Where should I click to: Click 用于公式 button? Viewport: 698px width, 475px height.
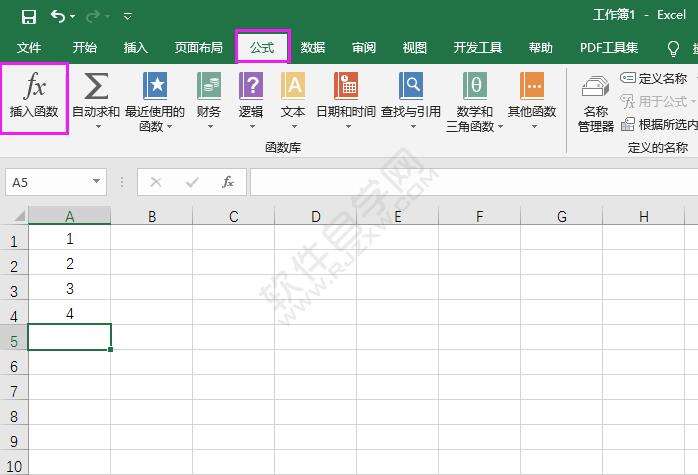tap(657, 101)
